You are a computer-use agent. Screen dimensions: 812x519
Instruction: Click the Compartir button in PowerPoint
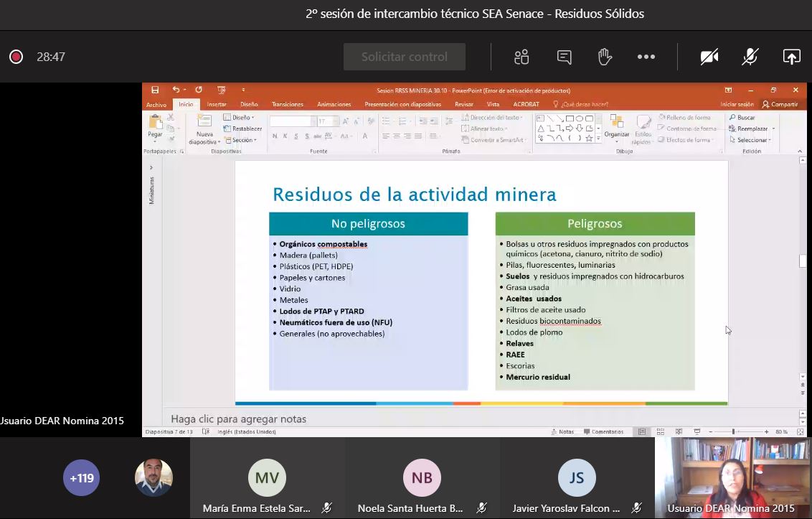780,104
